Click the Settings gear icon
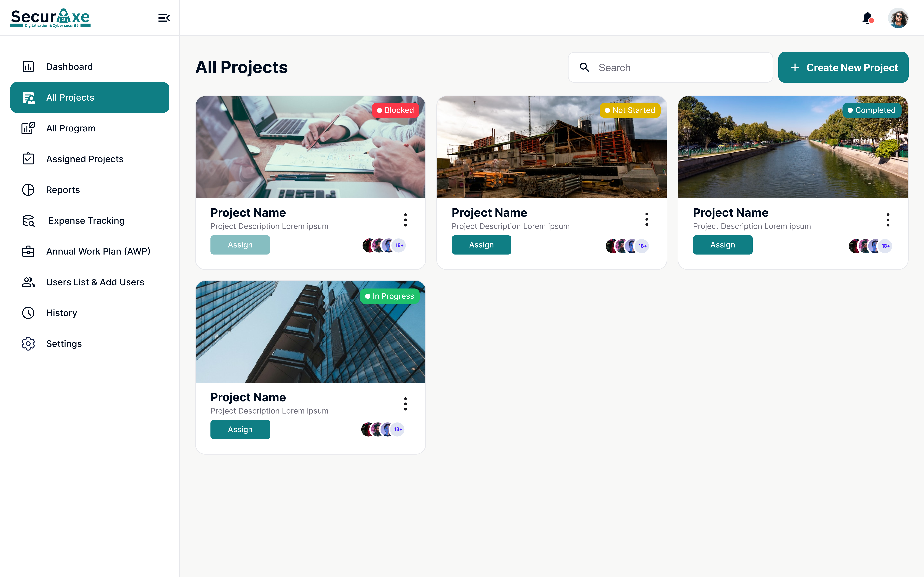924x577 pixels. (28, 344)
